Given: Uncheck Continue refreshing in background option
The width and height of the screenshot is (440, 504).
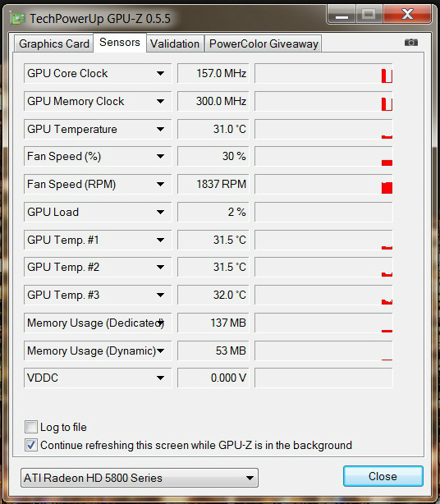Looking at the screenshot, I should coord(31,445).
